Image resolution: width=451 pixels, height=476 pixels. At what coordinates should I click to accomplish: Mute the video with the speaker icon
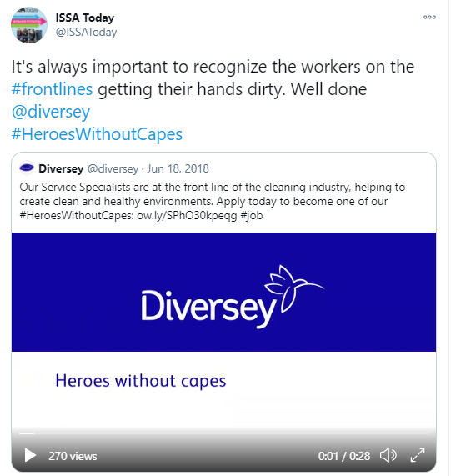pos(388,455)
